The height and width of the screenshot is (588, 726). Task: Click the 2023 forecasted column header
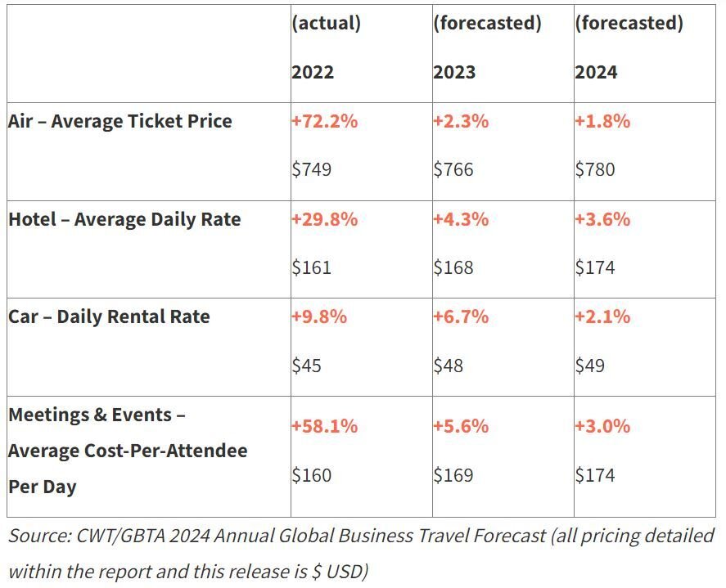pos(487,47)
